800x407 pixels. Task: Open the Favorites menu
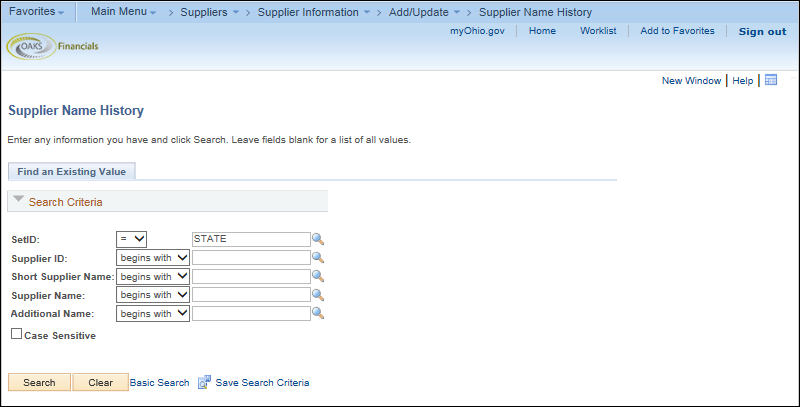pyautogui.click(x=36, y=11)
